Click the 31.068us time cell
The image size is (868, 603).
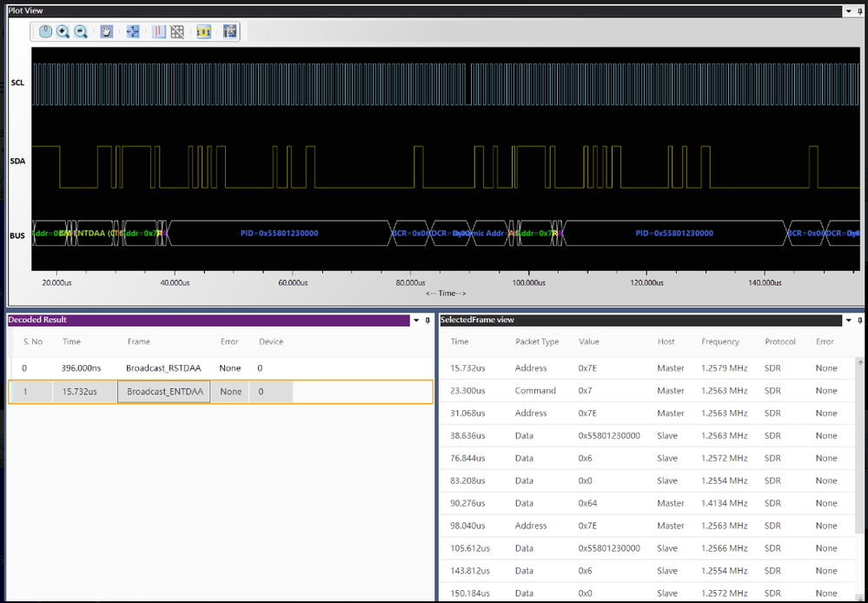(467, 413)
